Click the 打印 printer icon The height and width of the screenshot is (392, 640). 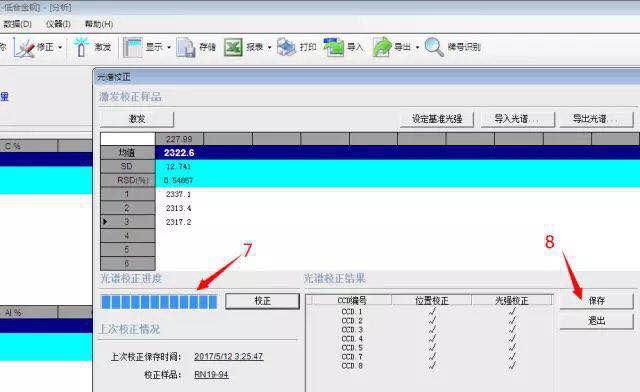click(286, 47)
